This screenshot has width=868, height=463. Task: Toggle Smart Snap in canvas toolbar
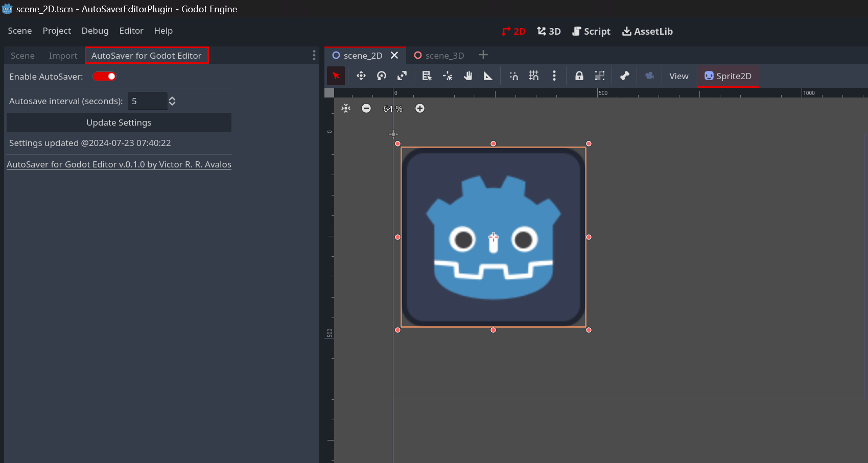513,76
